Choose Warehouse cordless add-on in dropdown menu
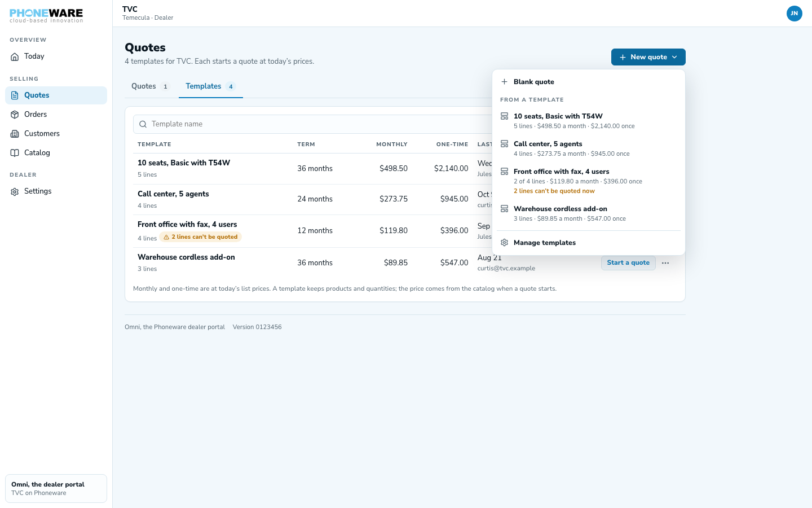The image size is (812, 508). click(589, 213)
